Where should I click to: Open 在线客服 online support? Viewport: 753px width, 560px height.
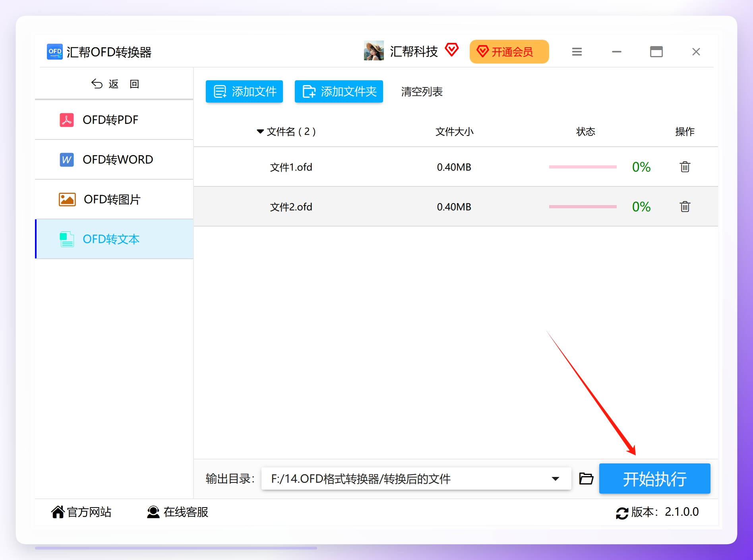pos(178,512)
